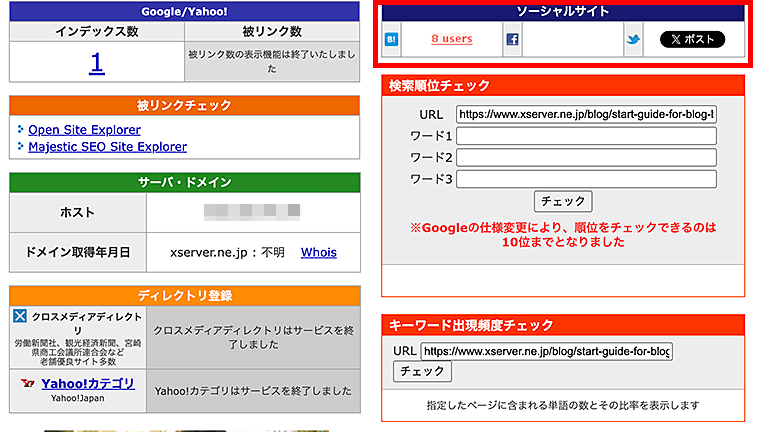Viewport: 760px width, 432px height.
Task: Click the ホスト row label
Action: pyautogui.click(x=78, y=212)
